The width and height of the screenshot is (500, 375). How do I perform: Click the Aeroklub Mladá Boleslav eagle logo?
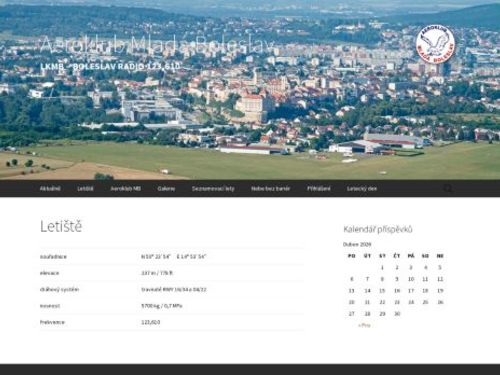435,44
